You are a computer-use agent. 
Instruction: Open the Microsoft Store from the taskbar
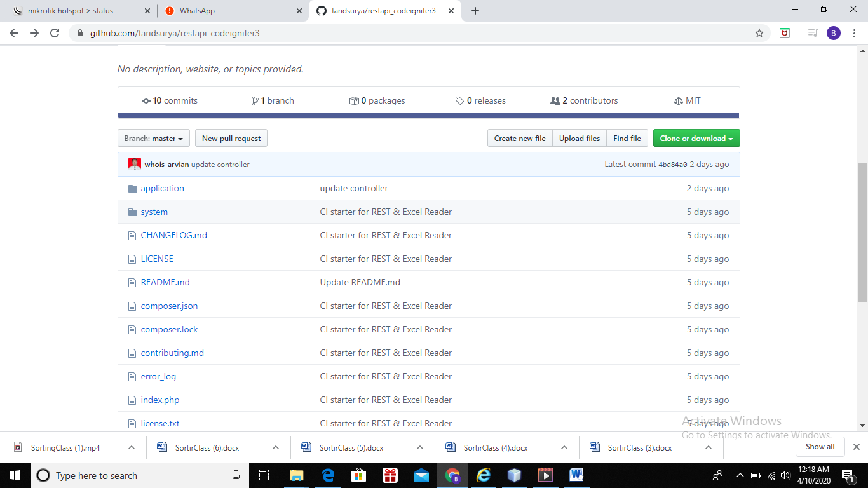click(358, 475)
